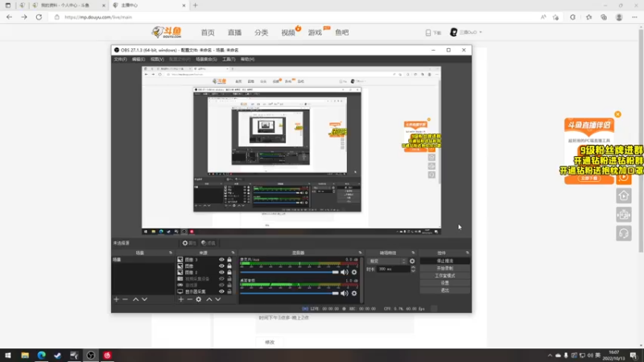Toggle lock on 视频采集设备 source
The width and height of the screenshot is (644, 362).
229,278
